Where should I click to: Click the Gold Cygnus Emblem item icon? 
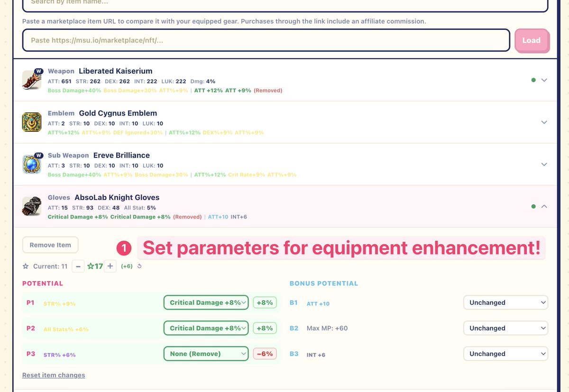pyautogui.click(x=32, y=122)
